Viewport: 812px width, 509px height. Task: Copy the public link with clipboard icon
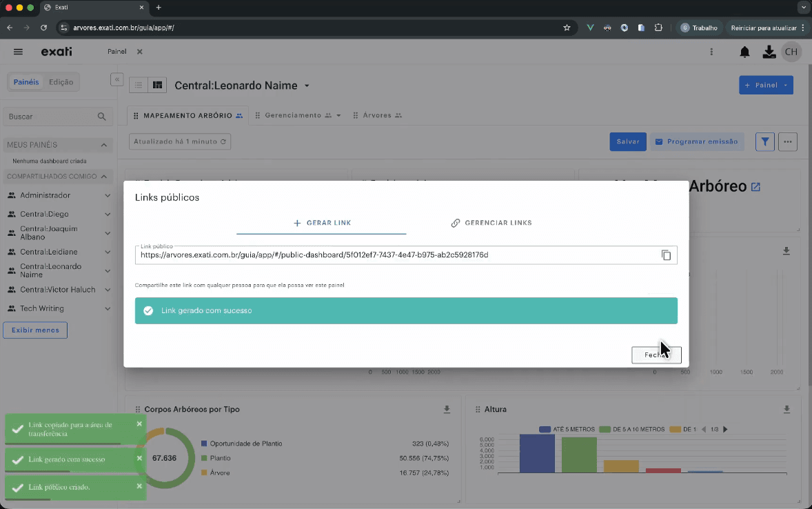666,255
